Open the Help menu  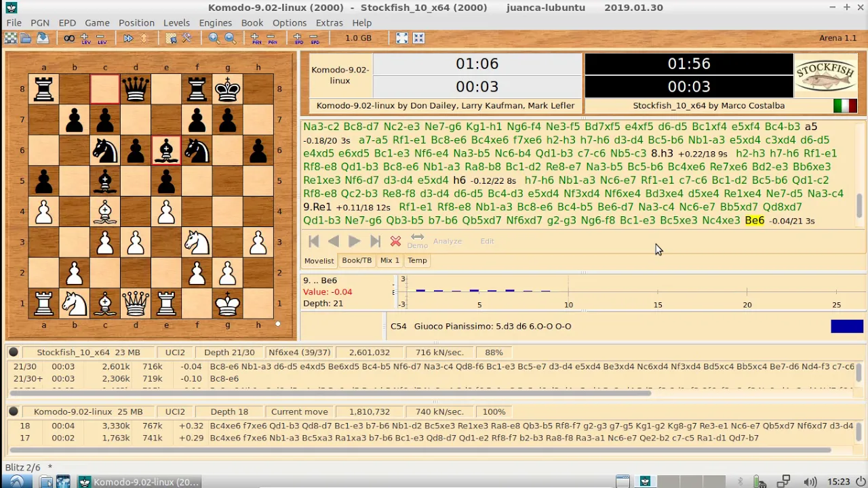coord(362,22)
